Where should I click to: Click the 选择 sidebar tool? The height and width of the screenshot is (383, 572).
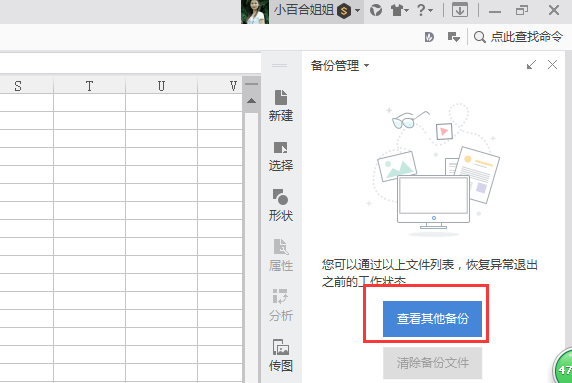pyautogui.click(x=281, y=156)
